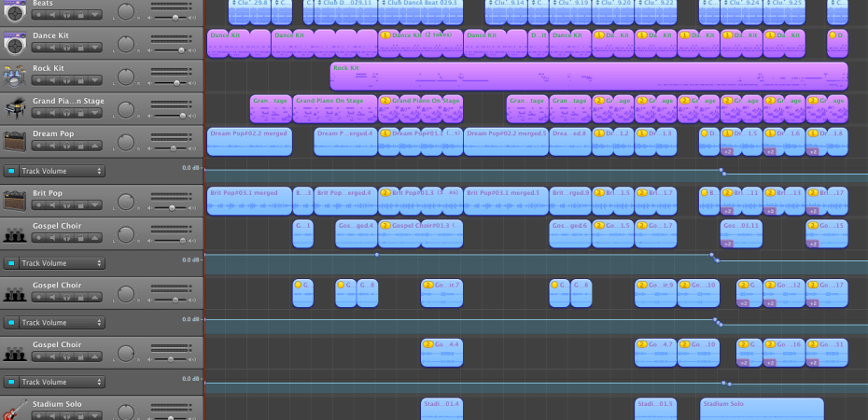Select the Grand Piano track instrument icon
868x420 pixels.
[x=14, y=108]
